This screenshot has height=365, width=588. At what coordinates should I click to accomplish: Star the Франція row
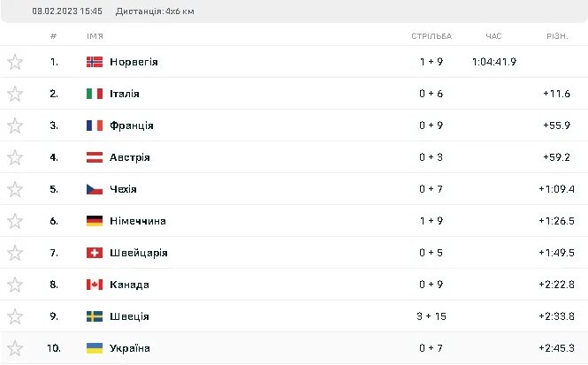[x=15, y=125]
